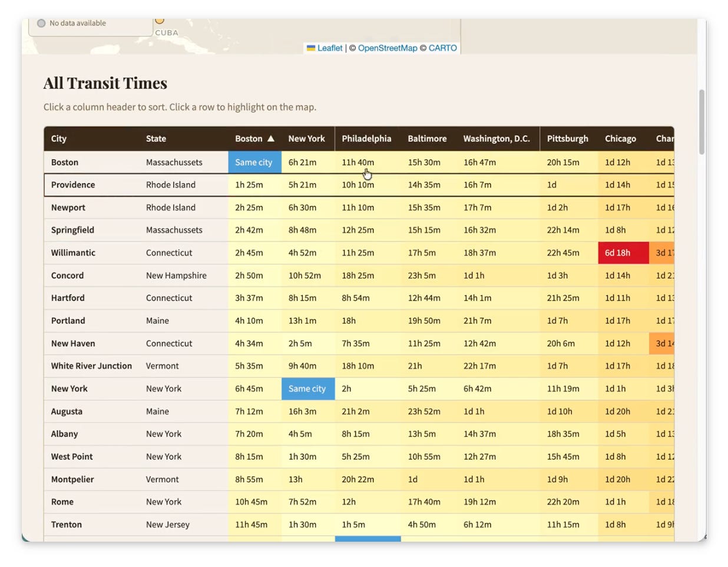Highlight the West Point row

coord(359,456)
